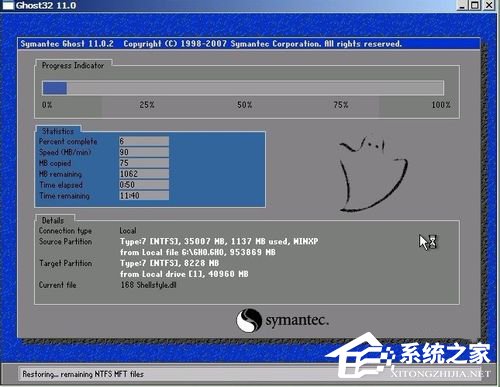This screenshot has height=387, width=500.
Task: Maximize the Ghost32 11.0 window
Action: tap(475, 5)
